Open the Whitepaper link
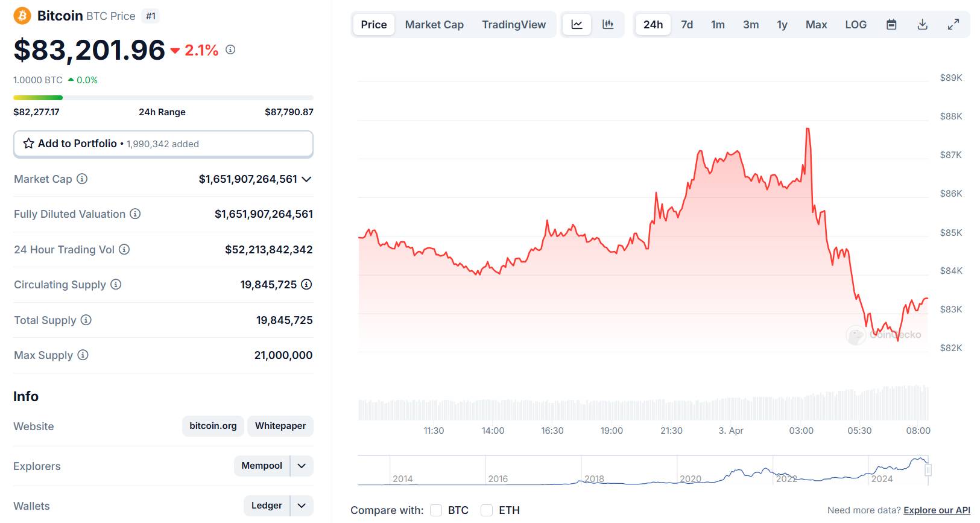The image size is (980, 523). click(280, 426)
